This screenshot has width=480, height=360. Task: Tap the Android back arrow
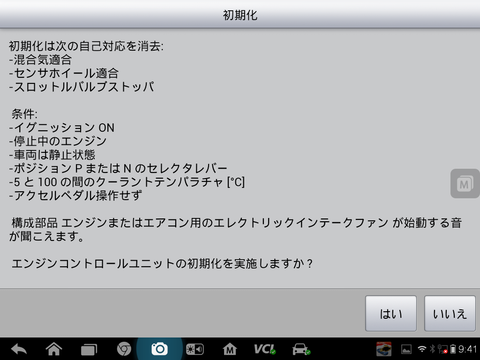pos(19,349)
